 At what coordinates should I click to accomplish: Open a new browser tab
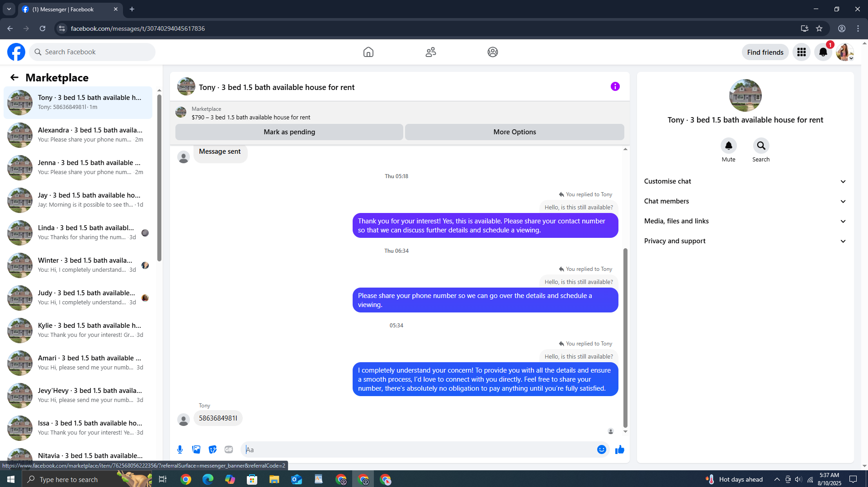pyautogui.click(x=132, y=9)
